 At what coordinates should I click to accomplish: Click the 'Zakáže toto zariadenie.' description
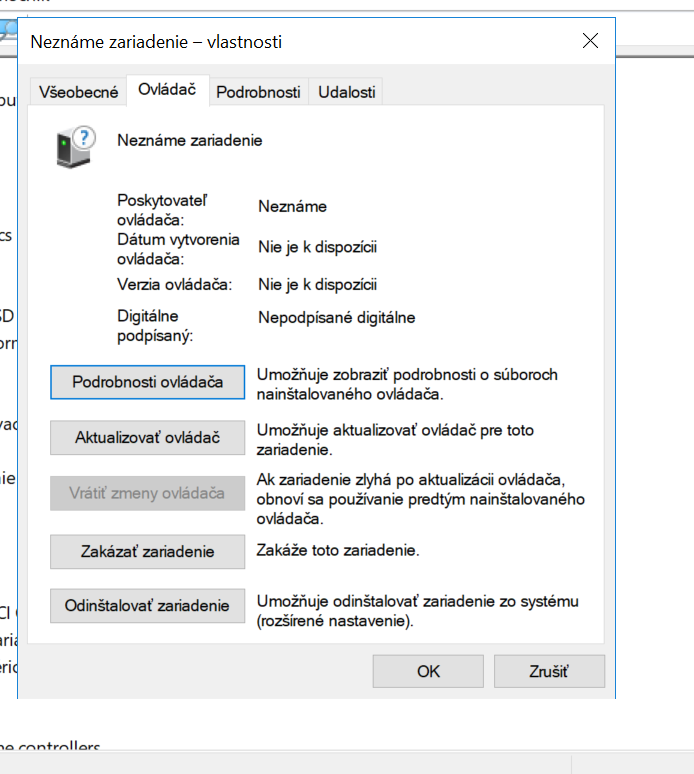pyautogui.click(x=338, y=550)
